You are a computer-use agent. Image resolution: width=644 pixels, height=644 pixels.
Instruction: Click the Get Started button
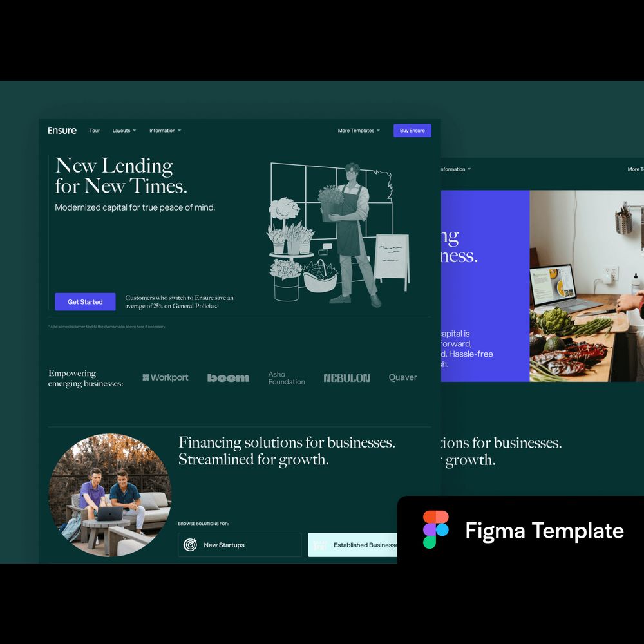pyautogui.click(x=85, y=302)
